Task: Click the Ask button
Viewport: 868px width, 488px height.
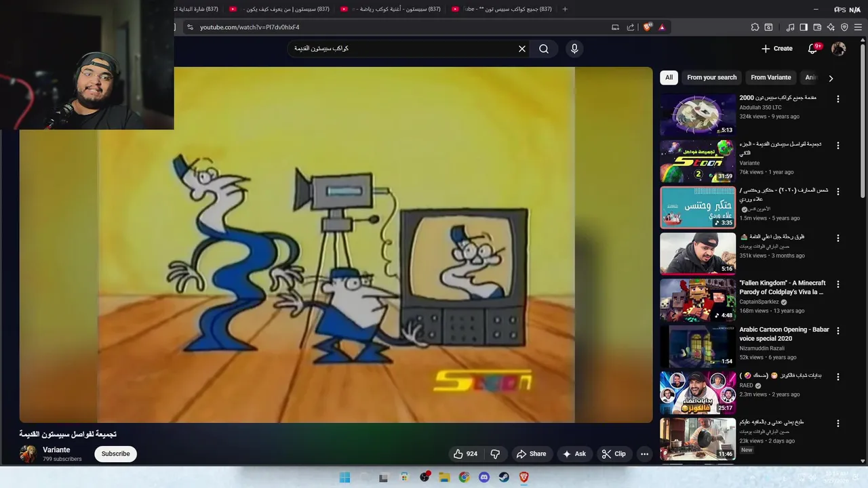Action: point(574,454)
